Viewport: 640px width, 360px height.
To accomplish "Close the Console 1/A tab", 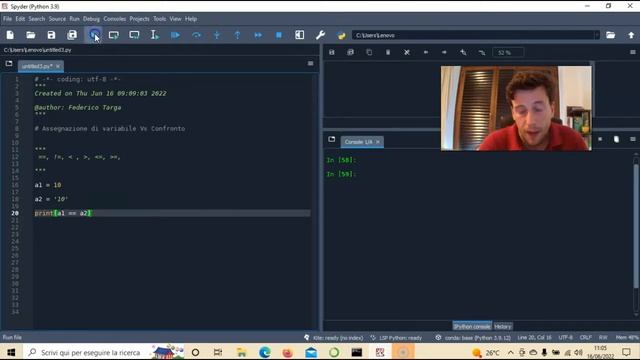I will click(378, 142).
